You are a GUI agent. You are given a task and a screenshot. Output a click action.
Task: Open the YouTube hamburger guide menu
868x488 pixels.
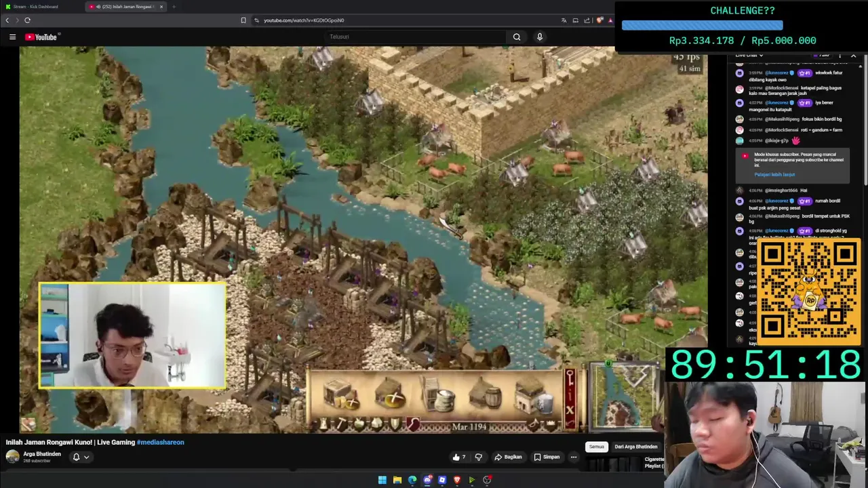coord(12,37)
